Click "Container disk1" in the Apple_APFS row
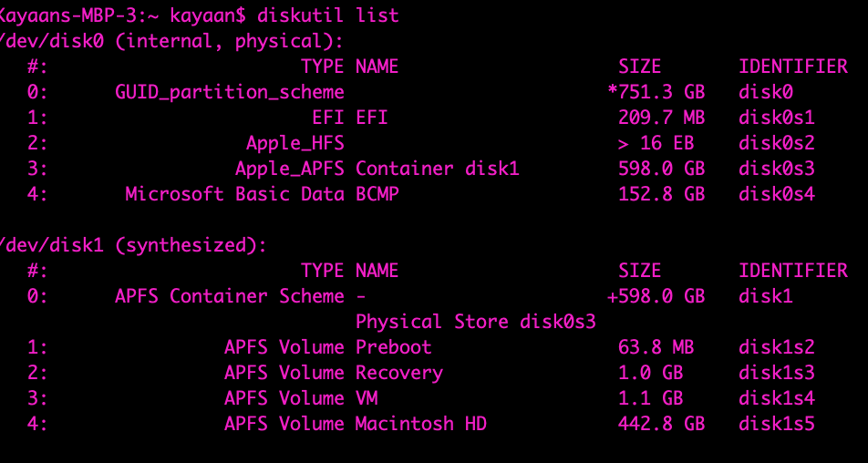868x463 pixels. pos(437,169)
